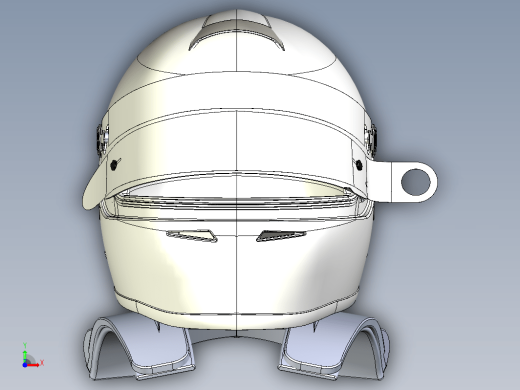Select the right chin vent slot
This screenshot has height=390, width=520.
pos(281,235)
